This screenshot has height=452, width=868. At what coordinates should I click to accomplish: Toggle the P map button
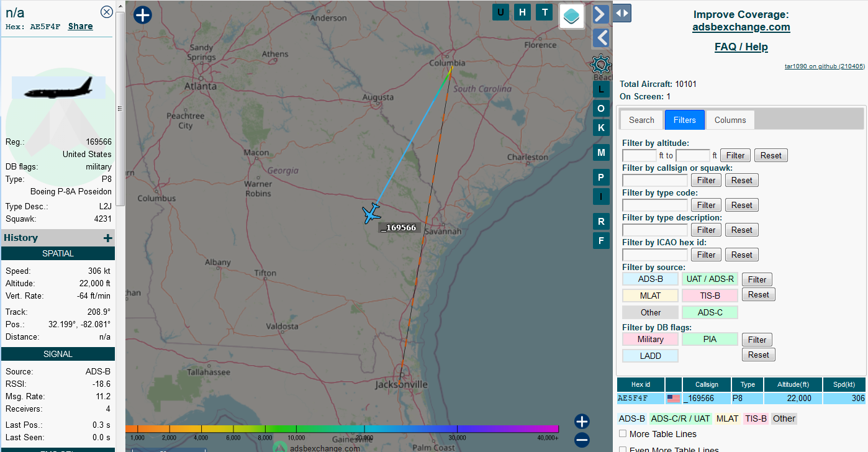click(x=600, y=178)
